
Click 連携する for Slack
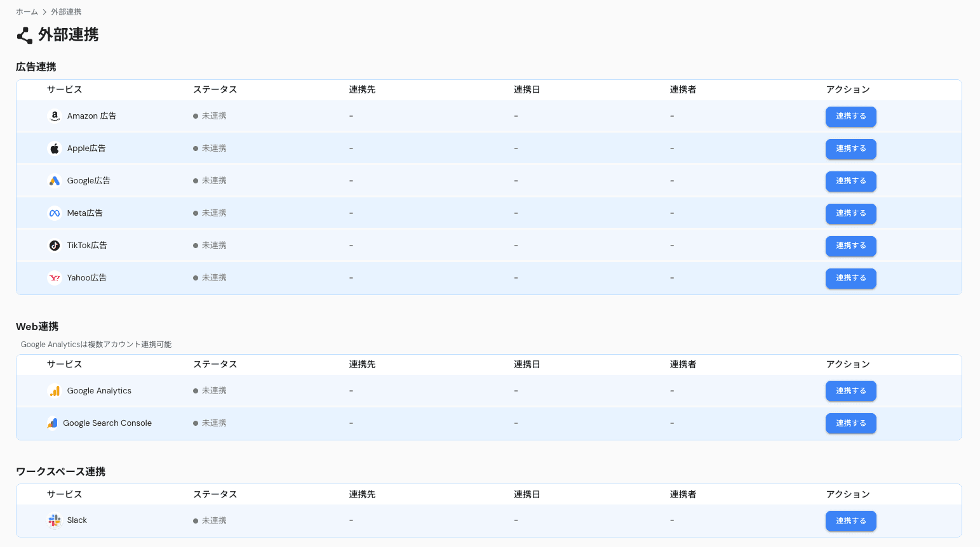[850, 520]
